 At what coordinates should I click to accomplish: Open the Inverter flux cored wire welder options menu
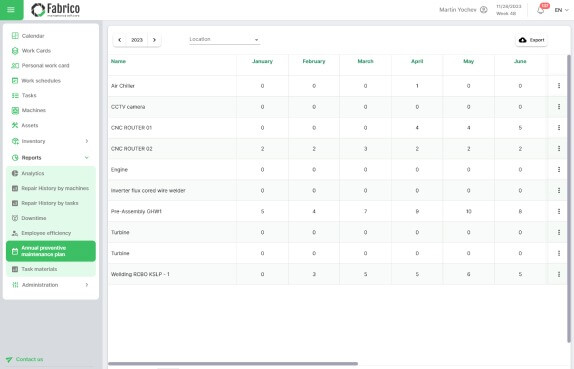[x=559, y=190]
